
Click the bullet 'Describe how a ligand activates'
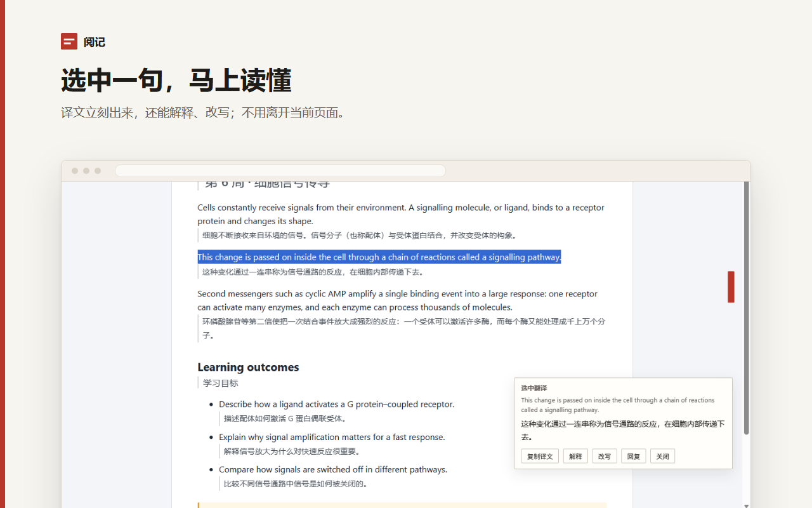337,404
